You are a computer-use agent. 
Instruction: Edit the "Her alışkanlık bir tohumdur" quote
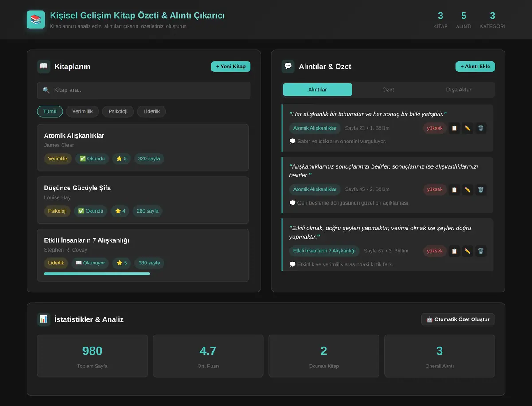click(x=467, y=128)
